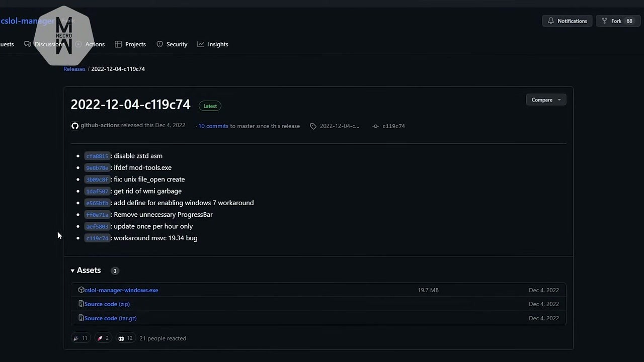This screenshot has width=644, height=362.
Task: Open commit e565bfb hash link
Action: [97, 203]
